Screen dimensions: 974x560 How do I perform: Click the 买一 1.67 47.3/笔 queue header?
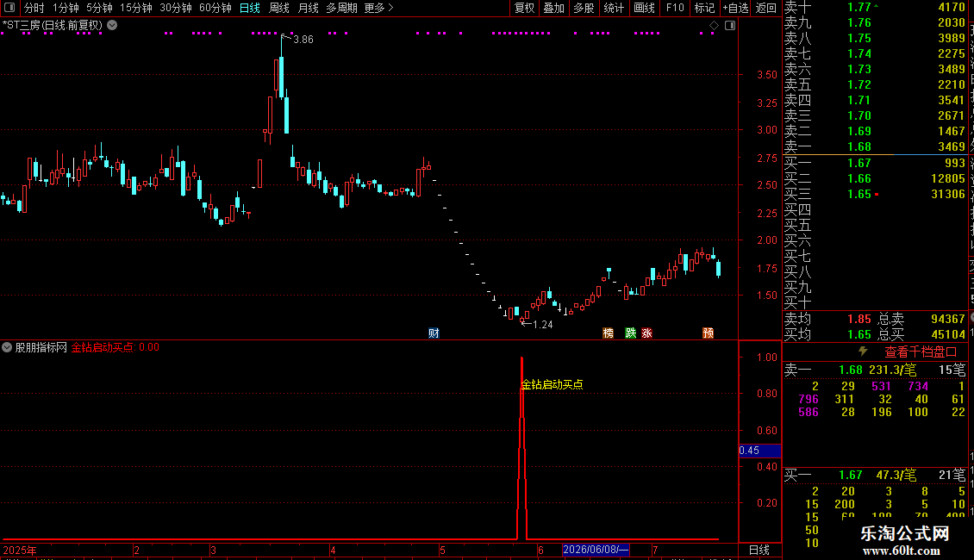point(875,476)
